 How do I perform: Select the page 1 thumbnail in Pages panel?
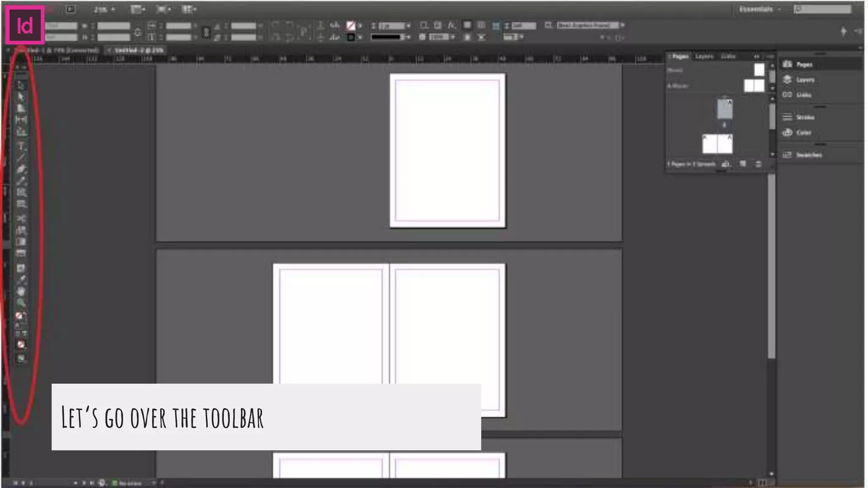pos(725,109)
